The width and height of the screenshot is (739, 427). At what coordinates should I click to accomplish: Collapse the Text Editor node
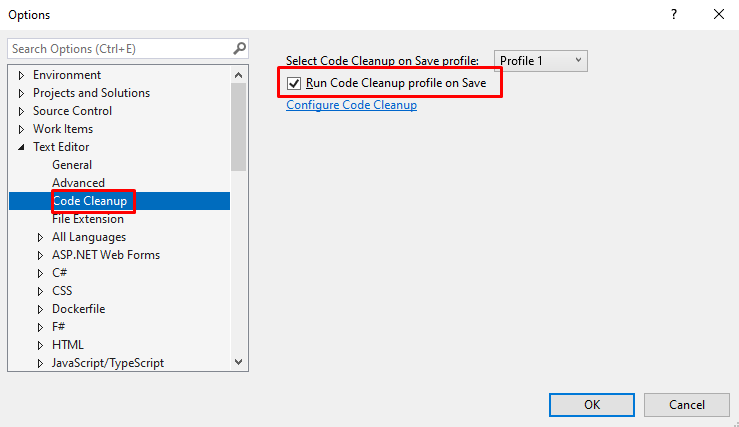pos(21,147)
